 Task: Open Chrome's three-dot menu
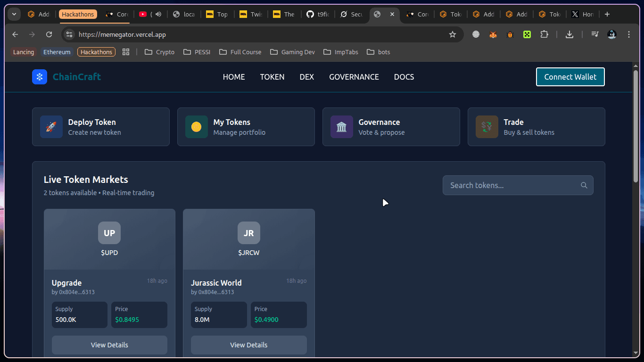point(628,34)
